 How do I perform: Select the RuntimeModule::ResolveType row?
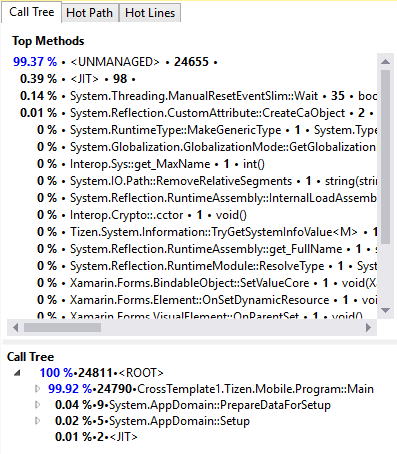pos(207,266)
